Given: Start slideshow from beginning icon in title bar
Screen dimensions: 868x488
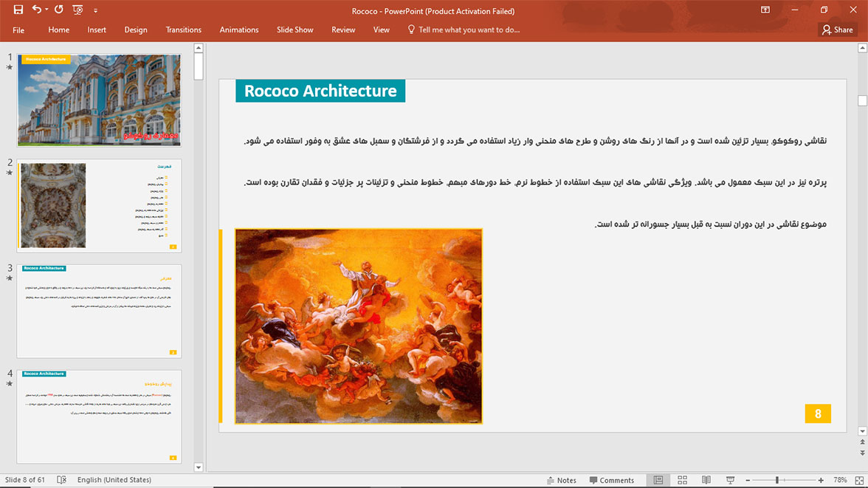Looking at the screenshot, I should pyautogui.click(x=77, y=10).
